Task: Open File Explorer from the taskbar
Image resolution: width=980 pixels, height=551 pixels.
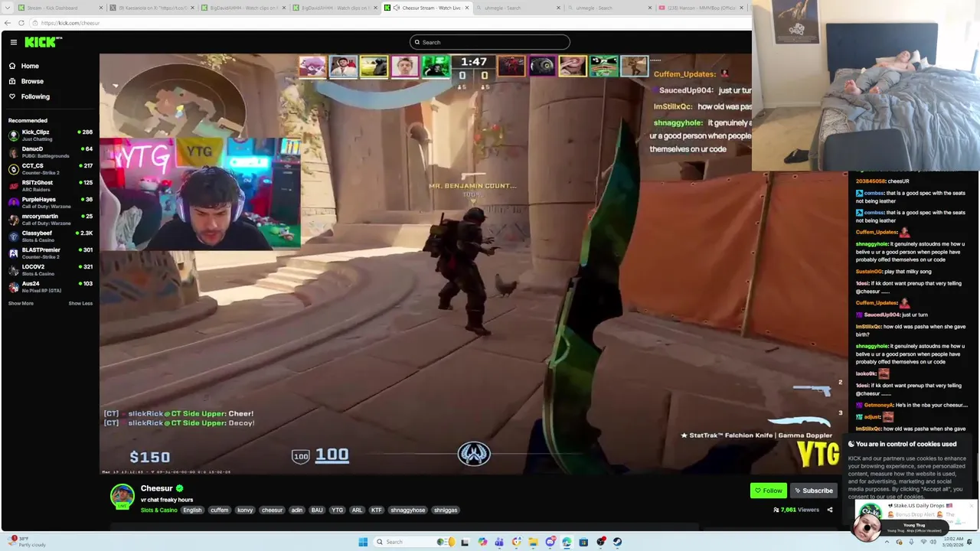Action: pos(533,542)
